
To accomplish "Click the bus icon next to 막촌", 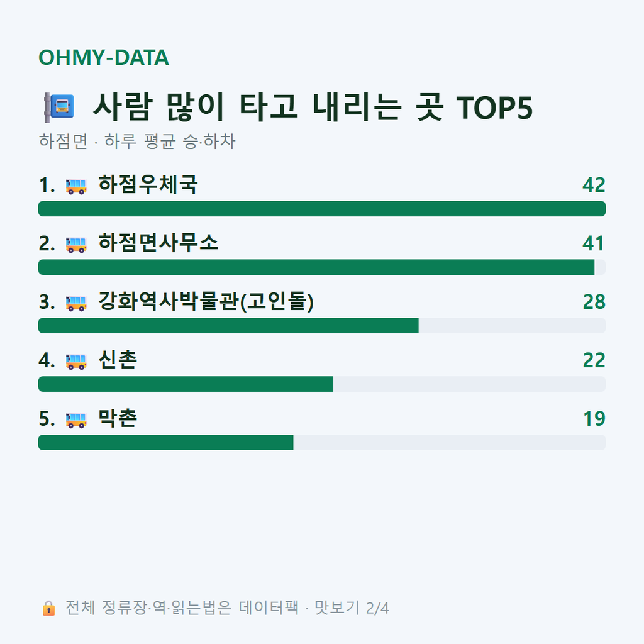I will click(x=76, y=419).
